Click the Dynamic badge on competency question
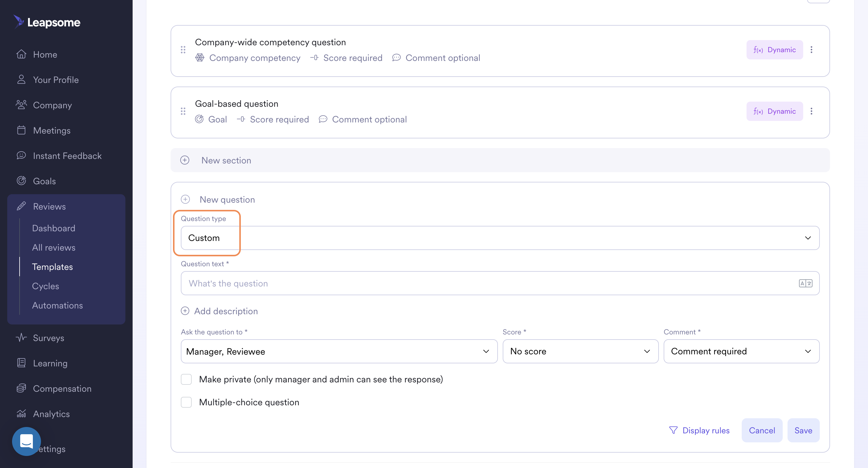868x468 pixels. click(774, 50)
